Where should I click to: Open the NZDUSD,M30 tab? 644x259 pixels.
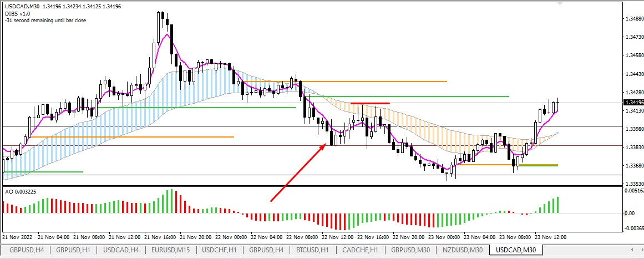pyautogui.click(x=463, y=250)
